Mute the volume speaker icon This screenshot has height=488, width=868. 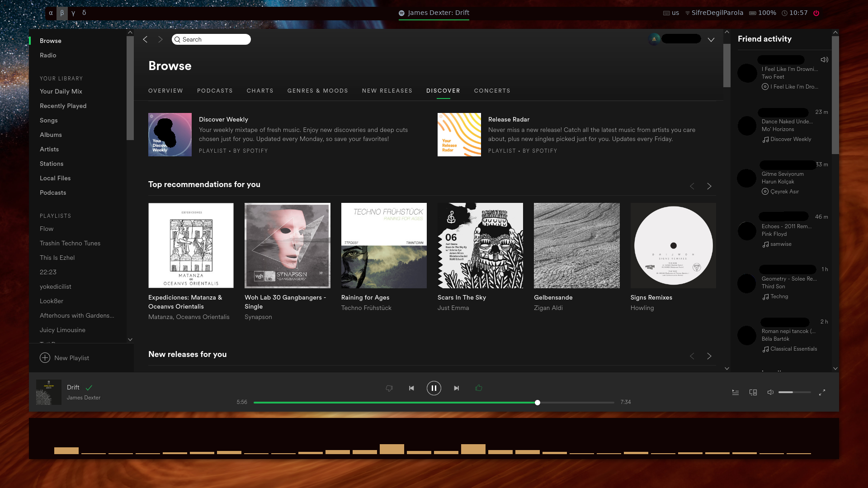770,392
